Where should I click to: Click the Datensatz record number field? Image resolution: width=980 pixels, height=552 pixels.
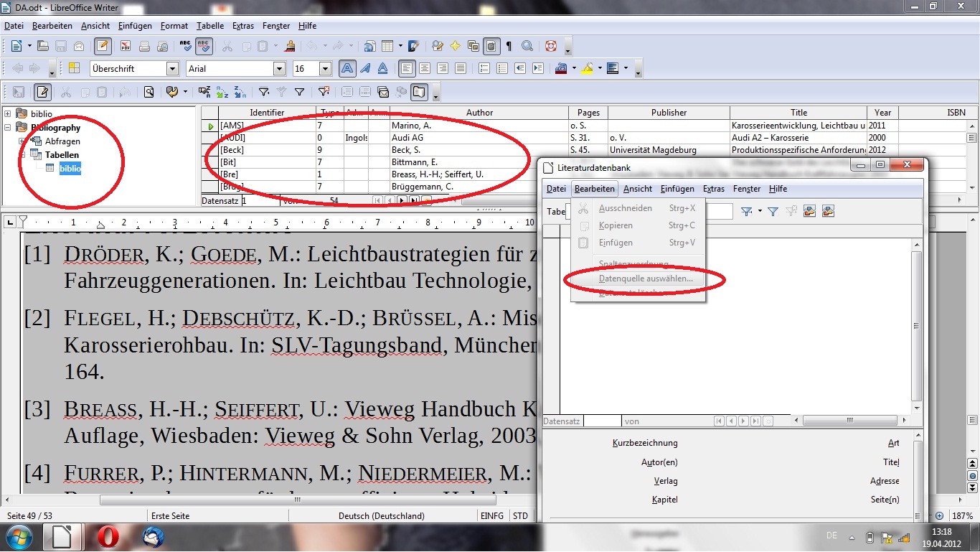pos(260,201)
